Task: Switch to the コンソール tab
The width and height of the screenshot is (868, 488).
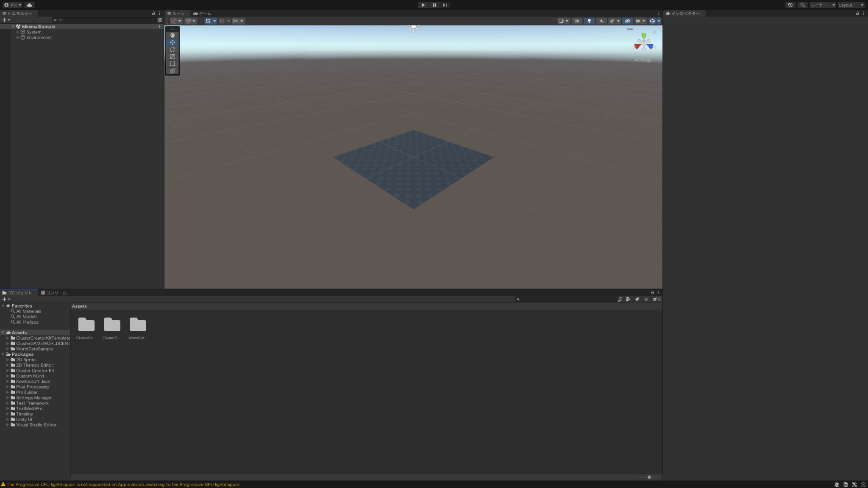Action: [53, 293]
